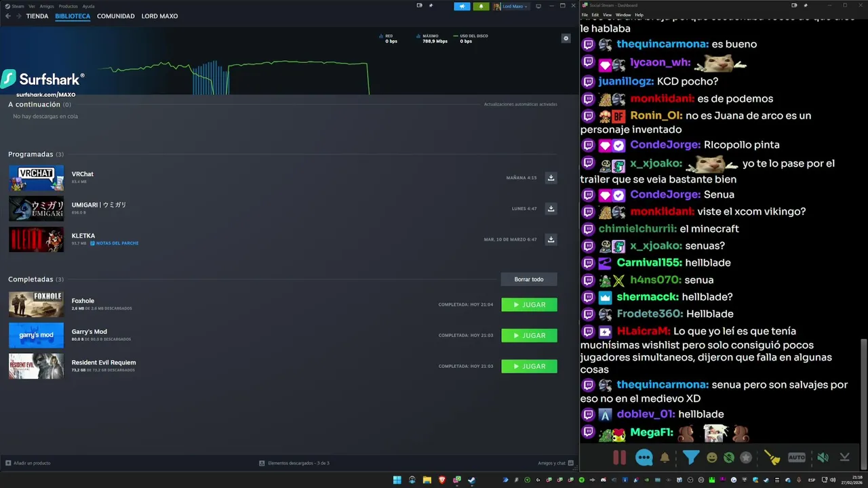Jump to bottom with the download-arrow icon
The height and width of the screenshot is (488, 868).
[x=844, y=457]
